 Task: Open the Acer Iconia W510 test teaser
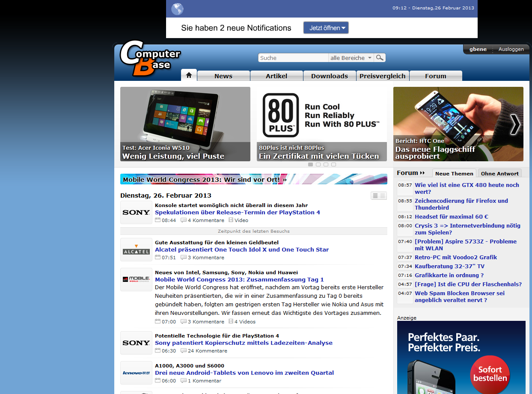pos(185,124)
